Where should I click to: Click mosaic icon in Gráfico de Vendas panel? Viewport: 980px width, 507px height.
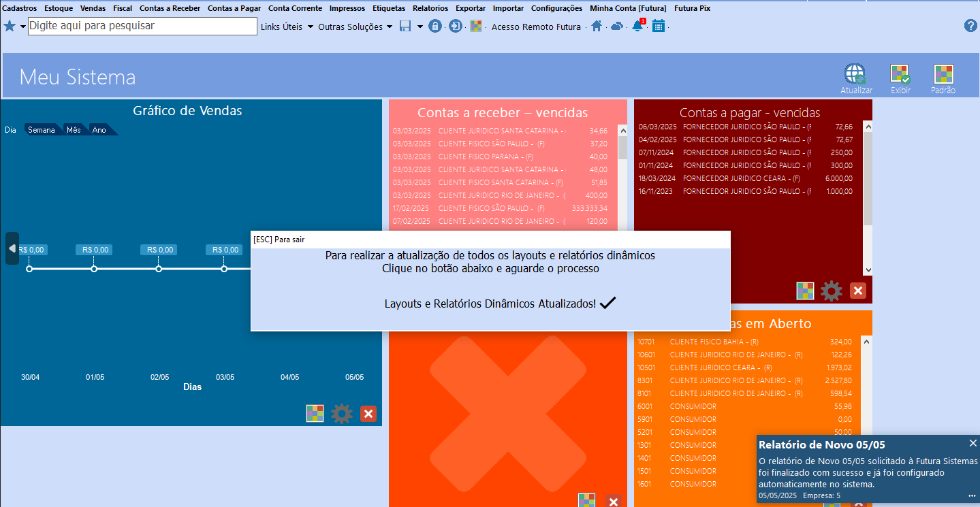[x=315, y=413]
